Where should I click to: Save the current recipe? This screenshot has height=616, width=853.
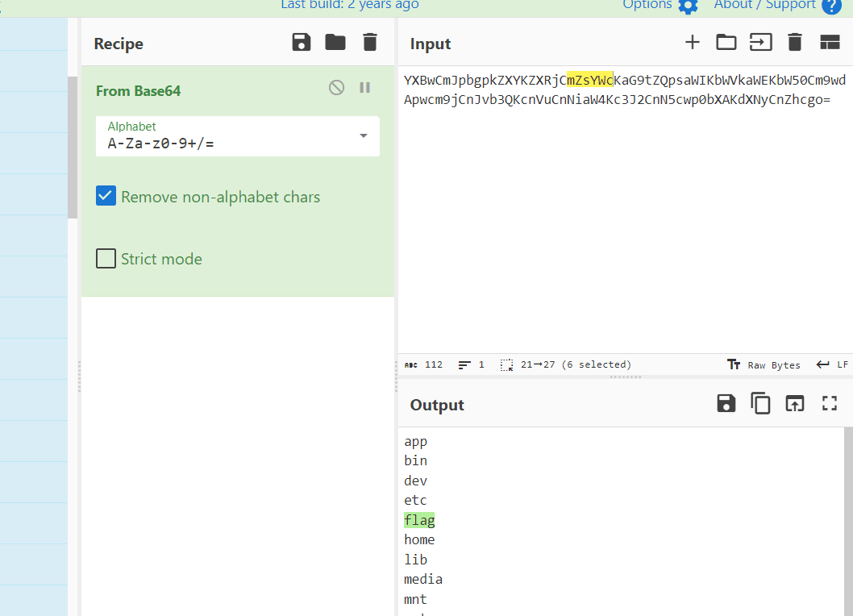[x=302, y=43]
